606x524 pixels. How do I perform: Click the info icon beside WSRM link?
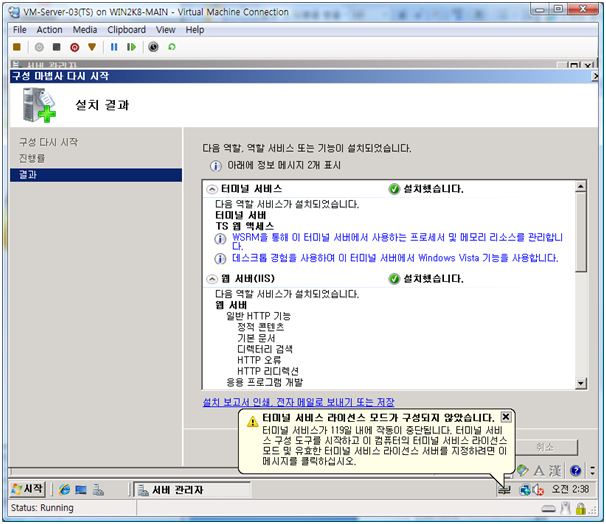(x=220, y=239)
